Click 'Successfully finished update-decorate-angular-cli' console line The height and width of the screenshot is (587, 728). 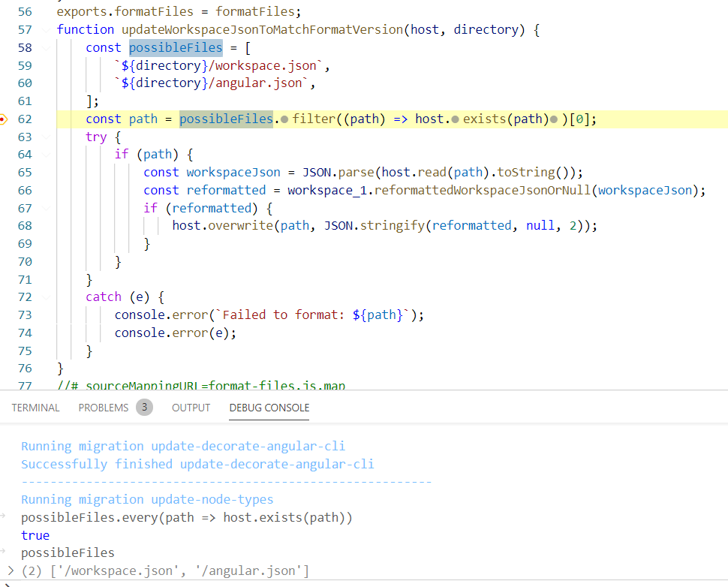pyautogui.click(x=197, y=465)
